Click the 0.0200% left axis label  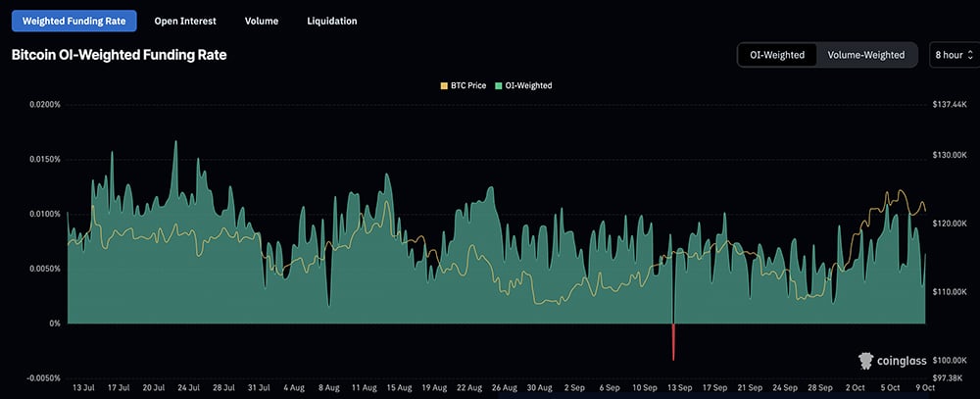tap(45, 104)
